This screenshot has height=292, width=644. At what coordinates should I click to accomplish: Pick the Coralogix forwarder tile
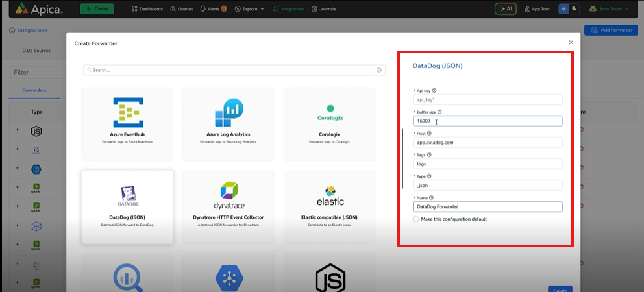point(330,123)
